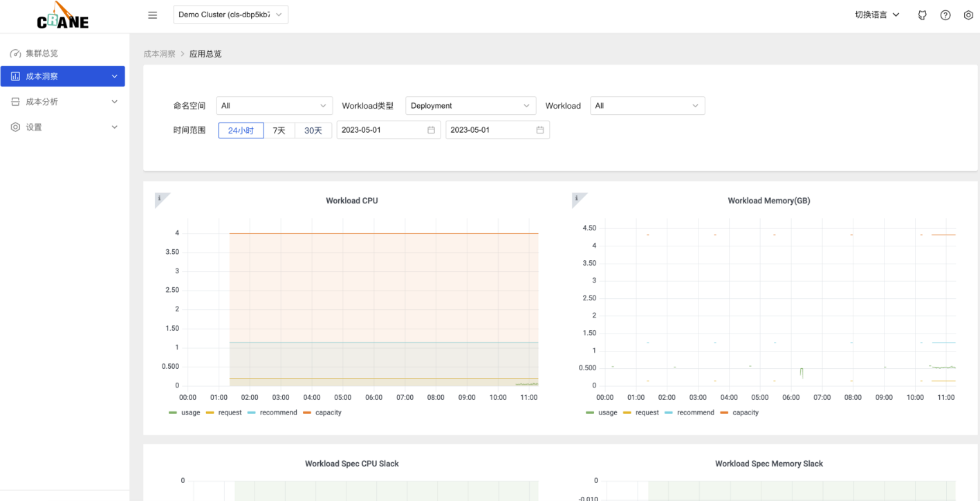The width and height of the screenshot is (980, 501).
Task: Toggle the hamburger menu icon
Action: pos(153,15)
